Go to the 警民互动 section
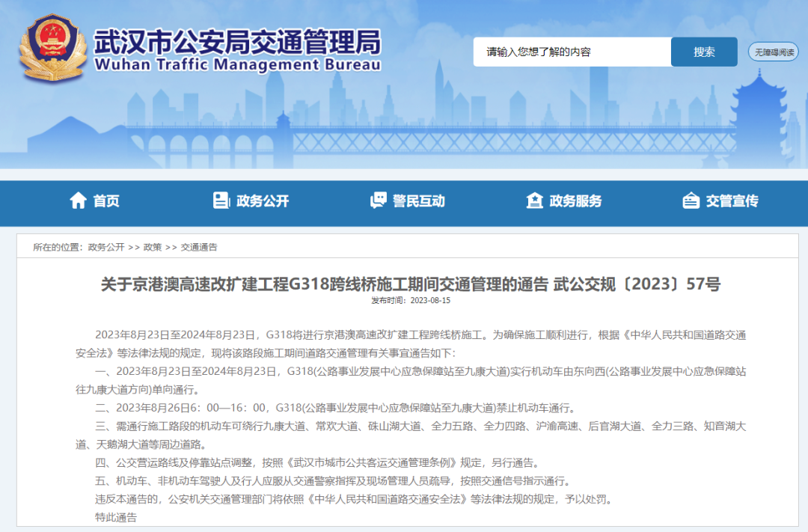This screenshot has width=808, height=532. click(419, 201)
